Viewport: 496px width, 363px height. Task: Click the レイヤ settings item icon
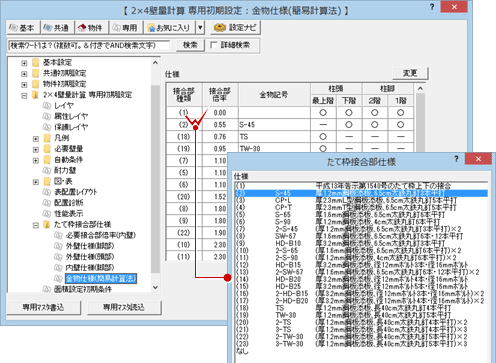pos(47,106)
